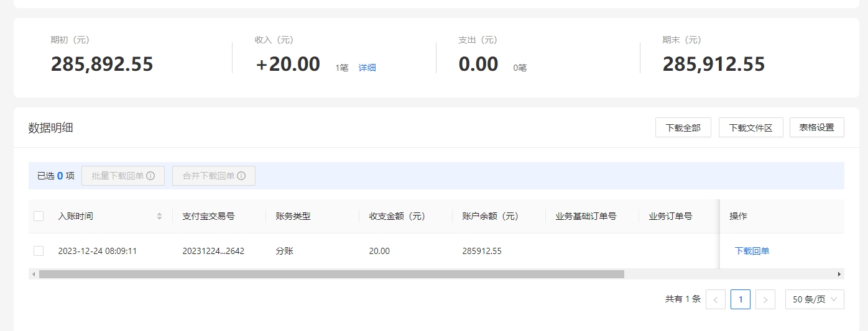Click closing balance 285,912.55
The height and width of the screenshot is (331, 868).
[x=714, y=64]
